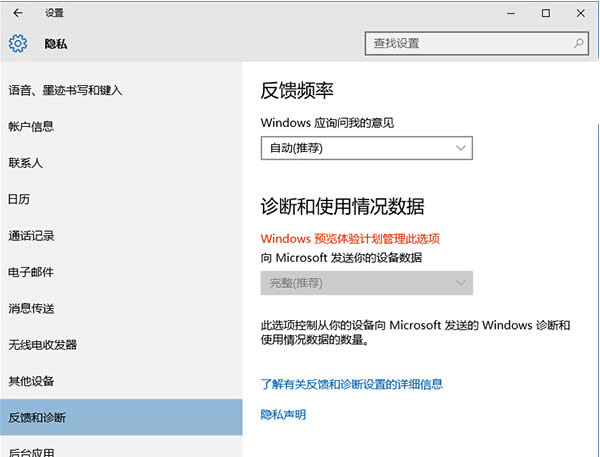Click the search magnifier icon
The width and height of the screenshot is (600, 457).
(x=578, y=44)
